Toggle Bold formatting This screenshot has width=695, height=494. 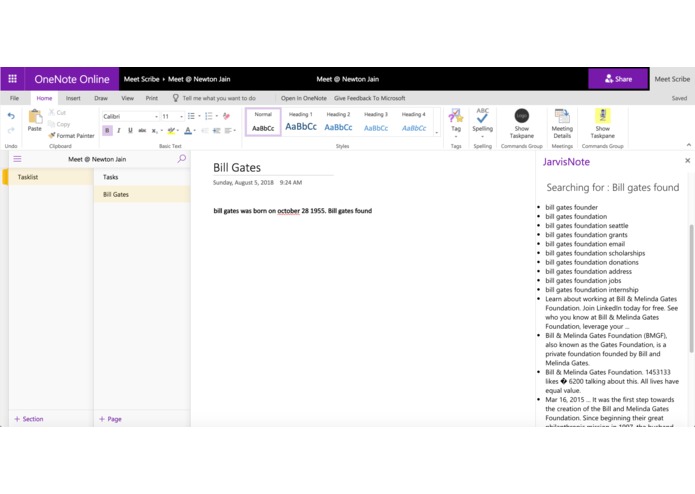[107, 130]
